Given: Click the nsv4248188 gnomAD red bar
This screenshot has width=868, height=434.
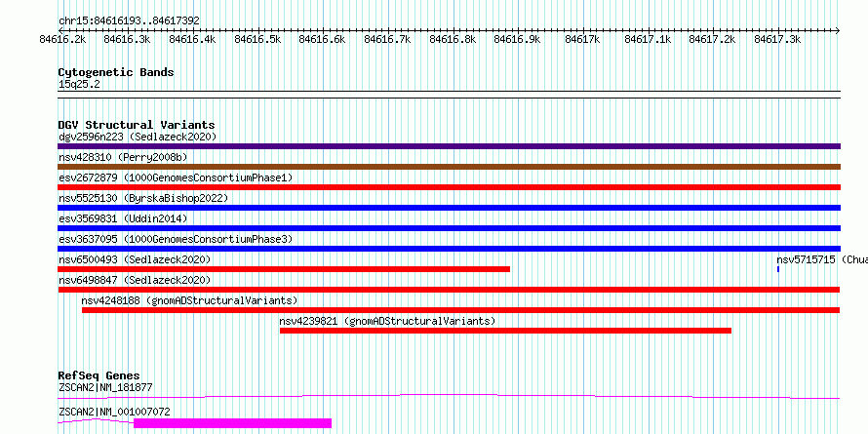Looking at the screenshot, I should click(460, 310).
